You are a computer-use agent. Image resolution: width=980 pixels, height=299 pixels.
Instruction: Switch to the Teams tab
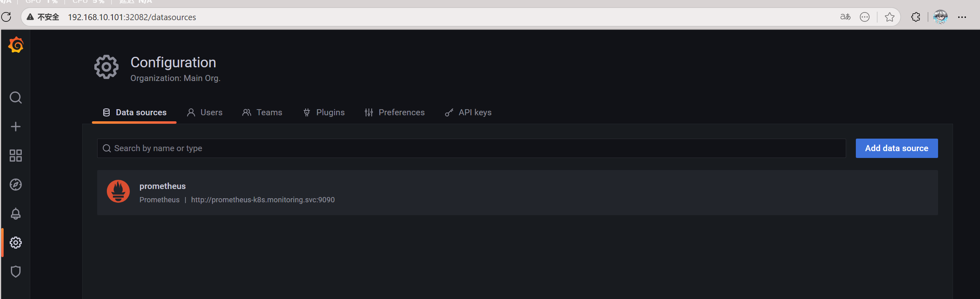[x=262, y=112]
